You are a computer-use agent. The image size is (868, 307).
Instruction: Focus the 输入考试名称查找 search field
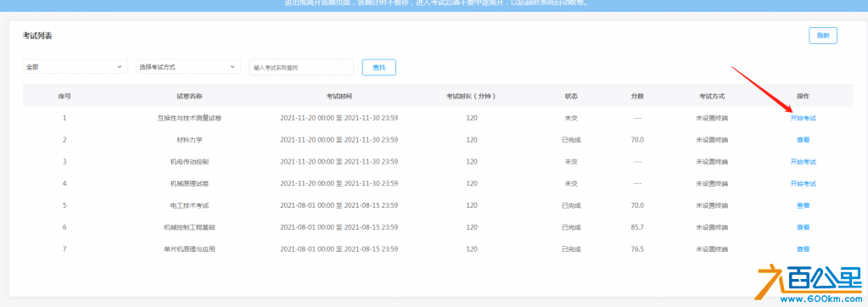coord(301,68)
